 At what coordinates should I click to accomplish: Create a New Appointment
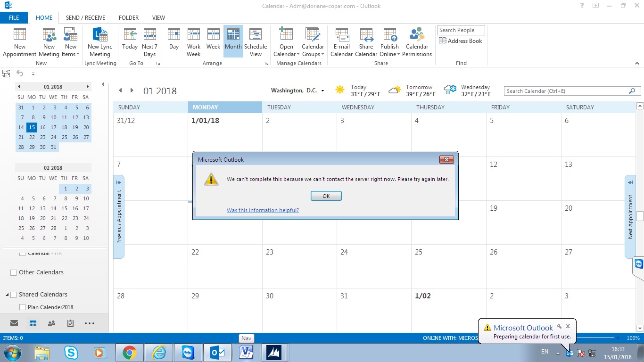click(x=20, y=42)
